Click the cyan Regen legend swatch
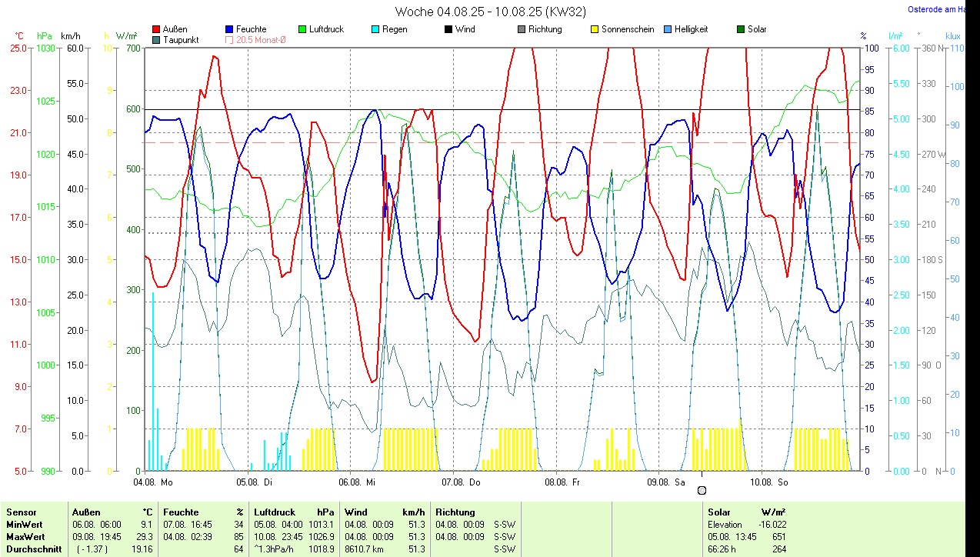 pos(375,30)
